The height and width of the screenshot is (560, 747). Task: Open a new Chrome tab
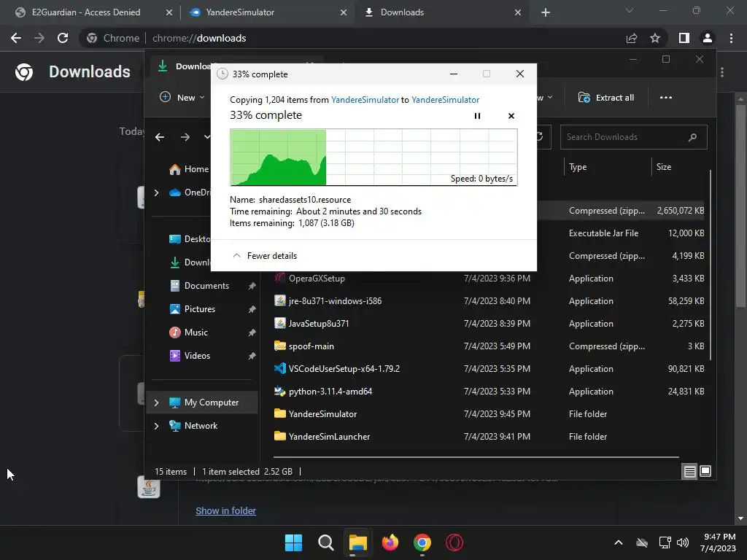click(x=546, y=12)
